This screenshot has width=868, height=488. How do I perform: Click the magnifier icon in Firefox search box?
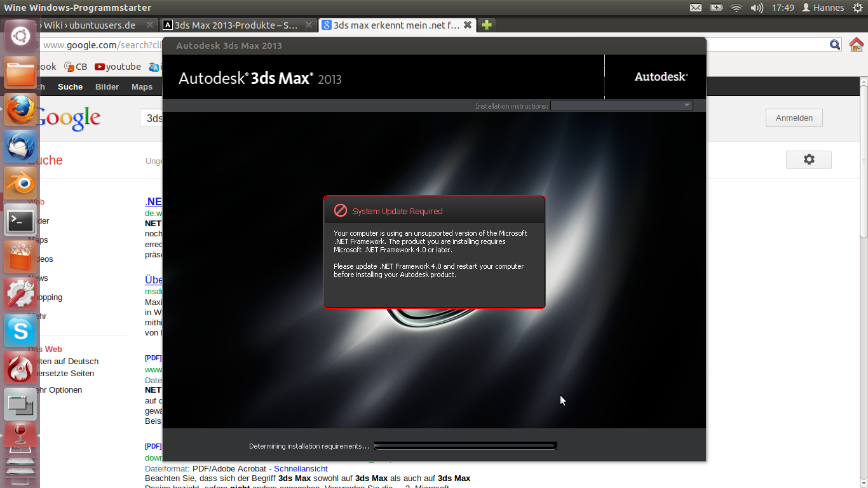836,44
